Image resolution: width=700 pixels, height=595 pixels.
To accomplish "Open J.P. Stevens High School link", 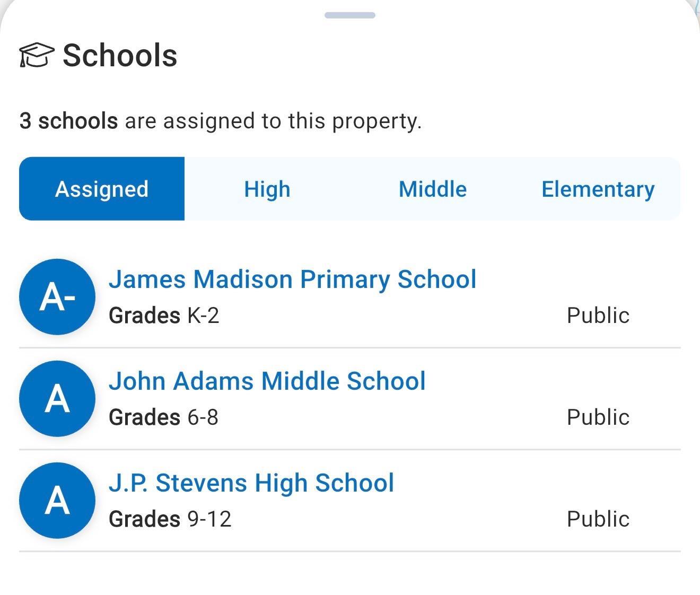I will (251, 483).
